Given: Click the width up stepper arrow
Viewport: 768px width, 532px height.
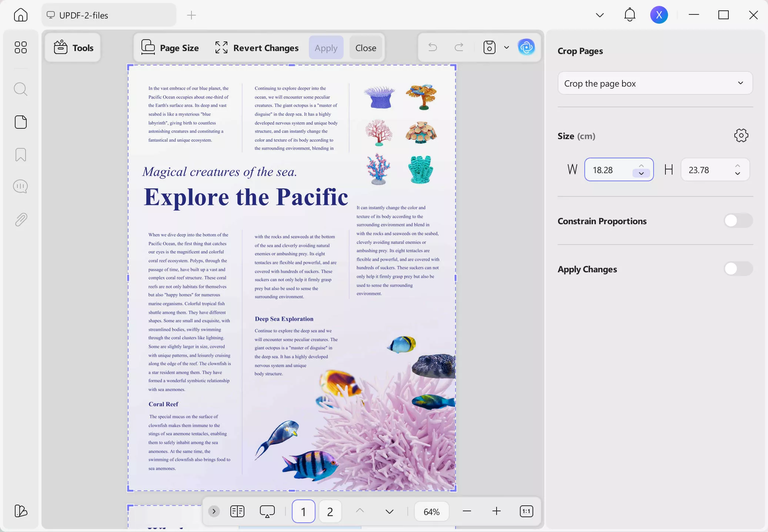Looking at the screenshot, I should (641, 165).
